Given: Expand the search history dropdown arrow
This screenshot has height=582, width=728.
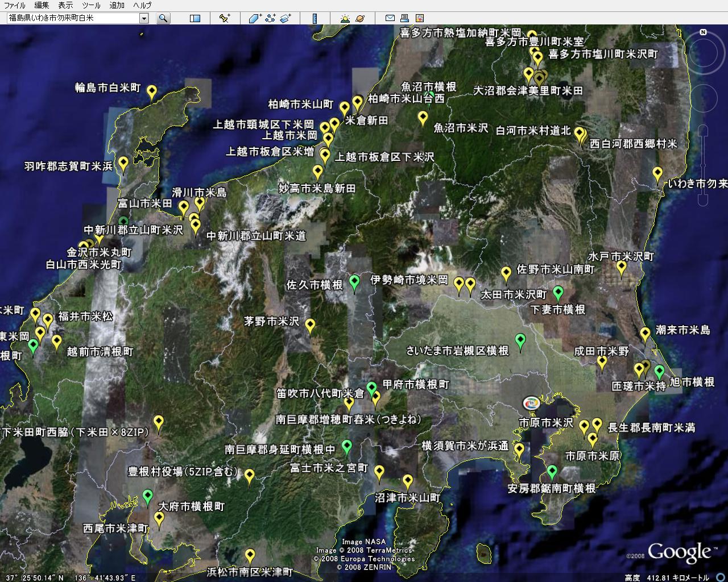Looking at the screenshot, I should point(144,18).
